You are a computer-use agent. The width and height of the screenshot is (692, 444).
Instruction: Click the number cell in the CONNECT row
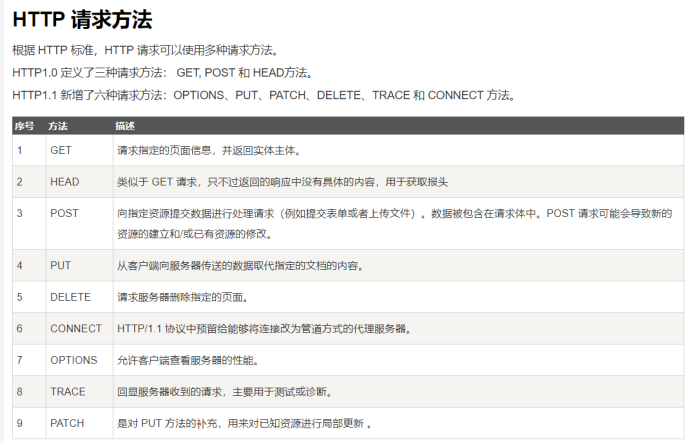[x=29, y=329]
